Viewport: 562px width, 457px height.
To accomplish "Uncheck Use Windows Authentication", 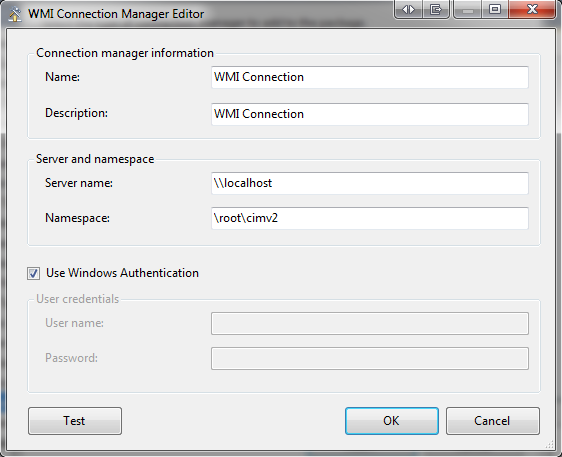I will click(33, 273).
